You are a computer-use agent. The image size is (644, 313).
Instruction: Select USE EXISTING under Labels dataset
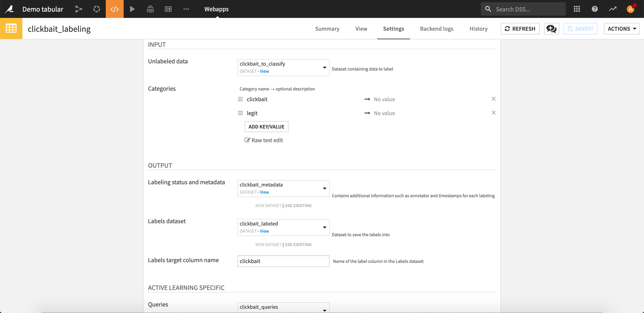pyautogui.click(x=298, y=244)
